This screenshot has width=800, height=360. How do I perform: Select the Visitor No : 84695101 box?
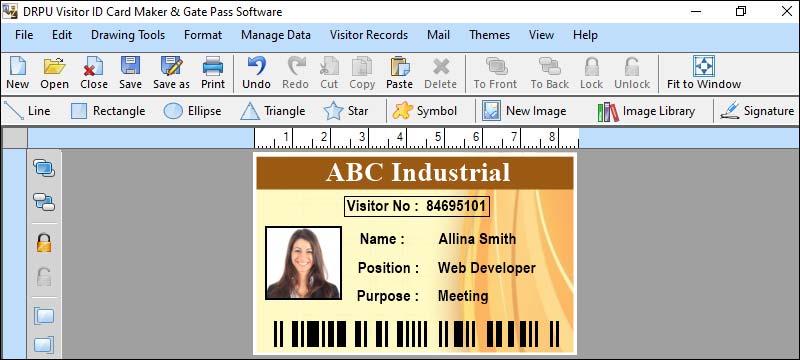coord(417,206)
